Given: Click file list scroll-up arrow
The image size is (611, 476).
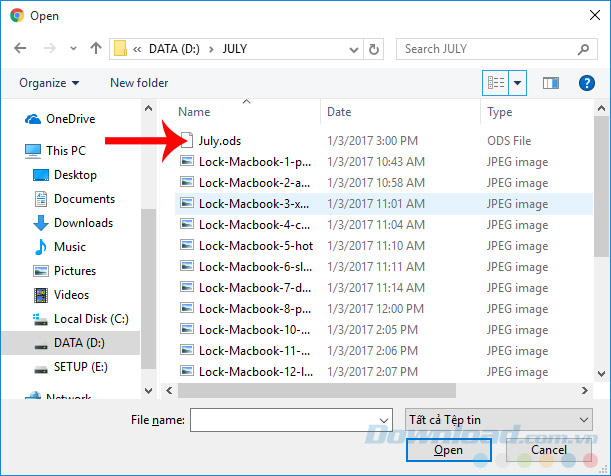Looking at the screenshot, I should pos(601,108).
